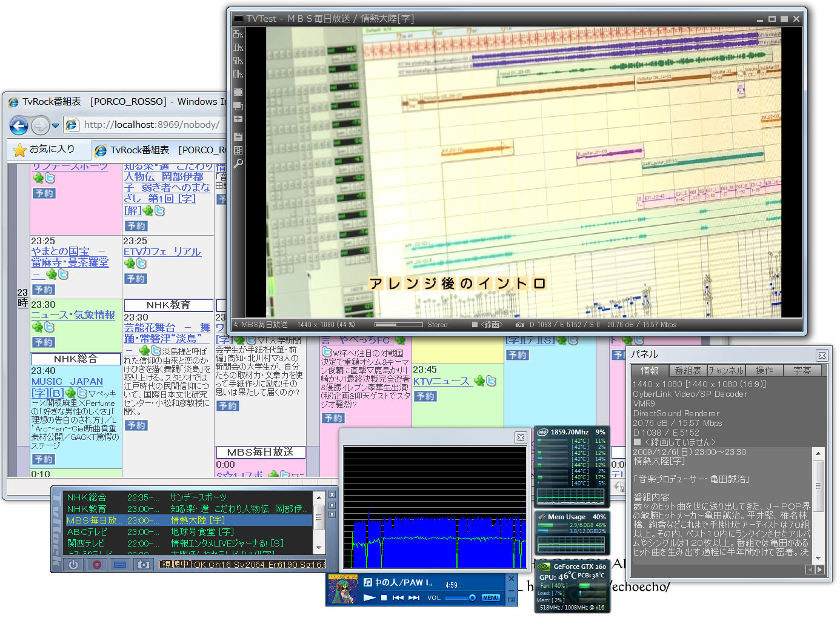Close the パネル panel window
This screenshot has width=840, height=618.
point(822,355)
